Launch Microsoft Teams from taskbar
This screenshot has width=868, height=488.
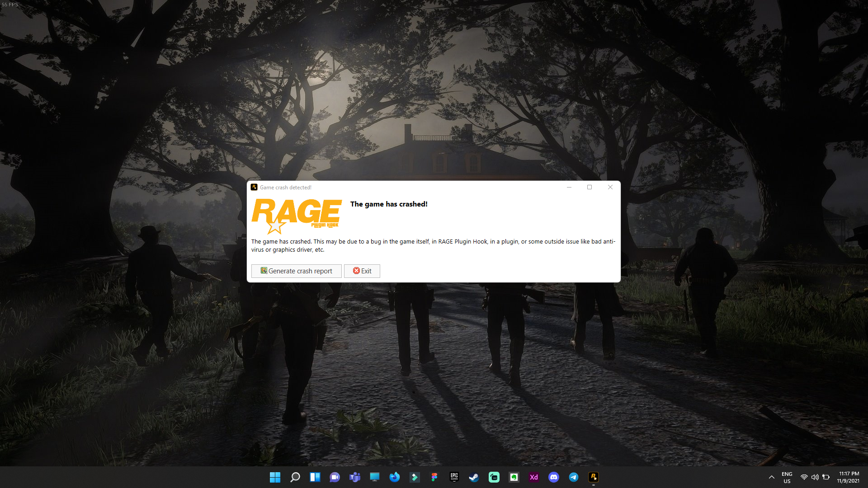[x=355, y=477]
